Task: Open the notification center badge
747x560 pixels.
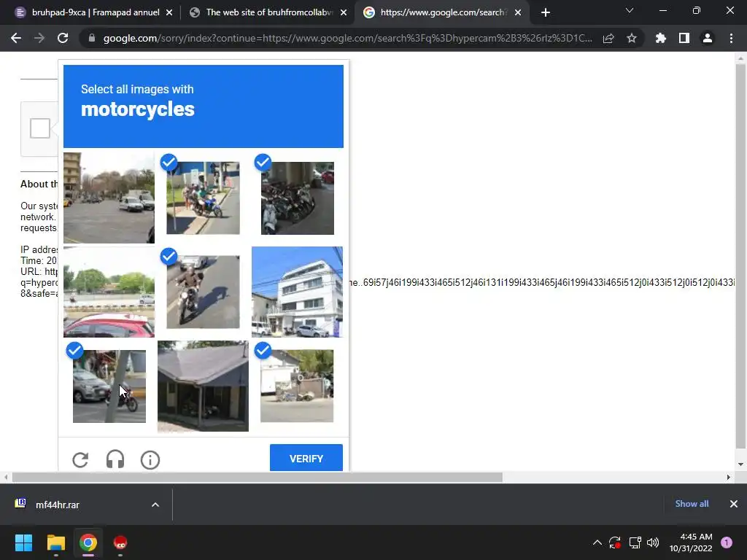Action: [727, 542]
